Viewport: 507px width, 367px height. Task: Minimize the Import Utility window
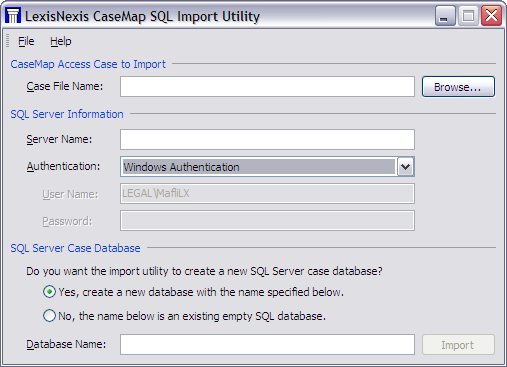pos(445,16)
